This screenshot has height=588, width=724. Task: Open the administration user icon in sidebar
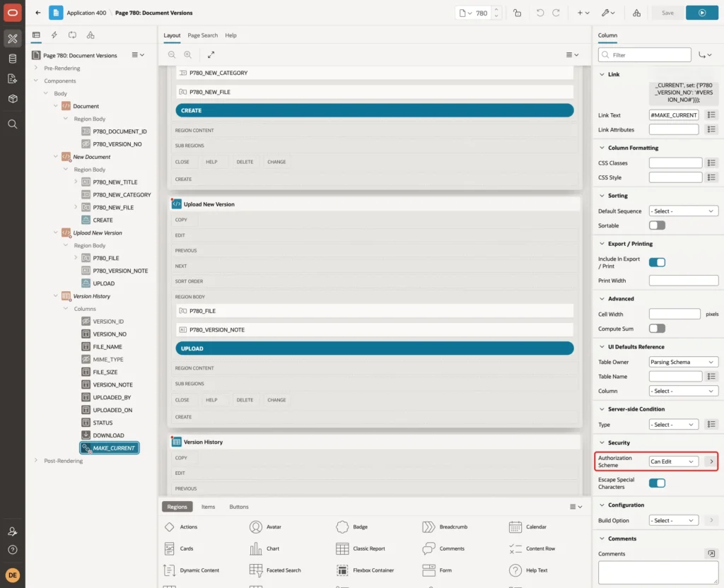coord(13,531)
